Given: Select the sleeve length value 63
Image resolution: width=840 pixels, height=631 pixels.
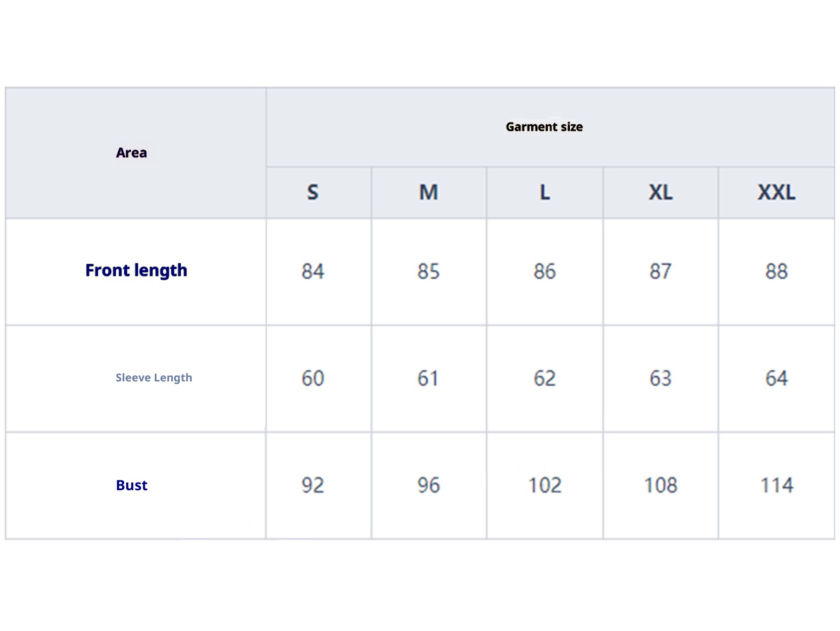Looking at the screenshot, I should [x=661, y=378].
